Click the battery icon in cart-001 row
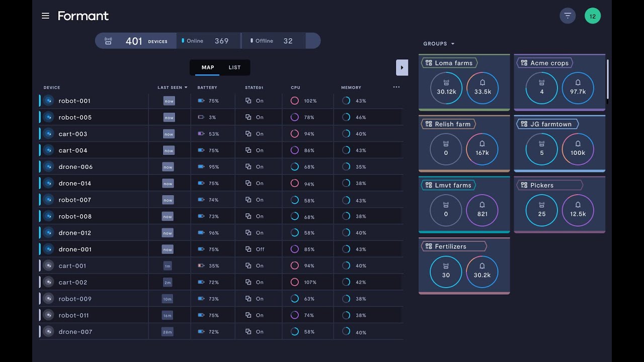This screenshot has height=362, width=644. pyautogui.click(x=201, y=265)
